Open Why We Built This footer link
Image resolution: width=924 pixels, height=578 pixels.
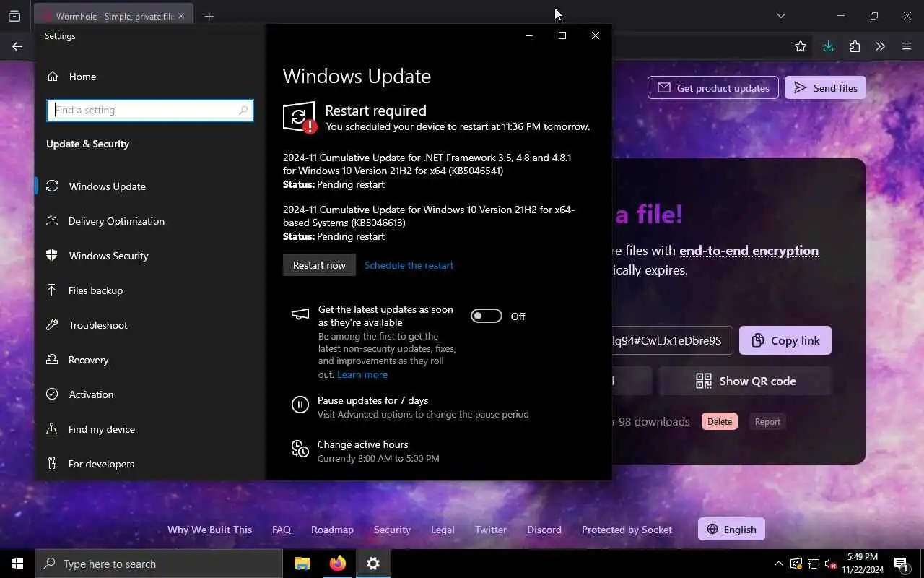pyautogui.click(x=209, y=530)
